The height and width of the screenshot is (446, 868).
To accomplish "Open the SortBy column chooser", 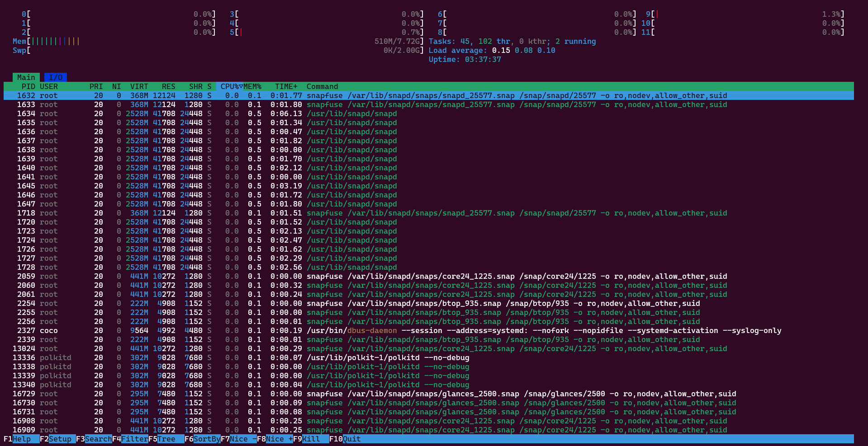I will tap(201, 439).
